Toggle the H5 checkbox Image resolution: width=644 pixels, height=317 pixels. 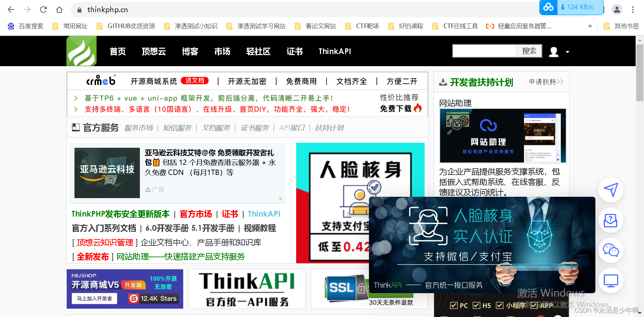coord(477,306)
